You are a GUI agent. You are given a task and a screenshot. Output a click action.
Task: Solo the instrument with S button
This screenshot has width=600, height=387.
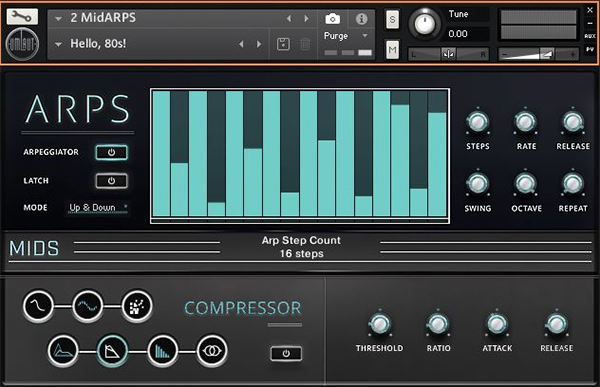(392, 19)
